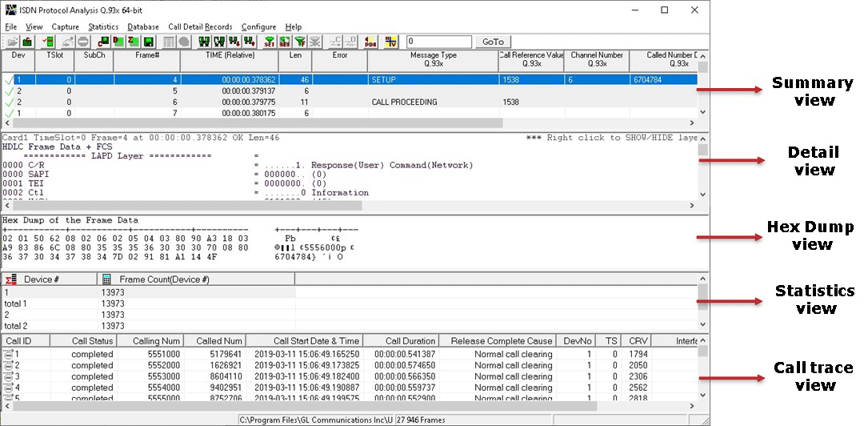Click summary view scroll right arrow

[x=692, y=123]
